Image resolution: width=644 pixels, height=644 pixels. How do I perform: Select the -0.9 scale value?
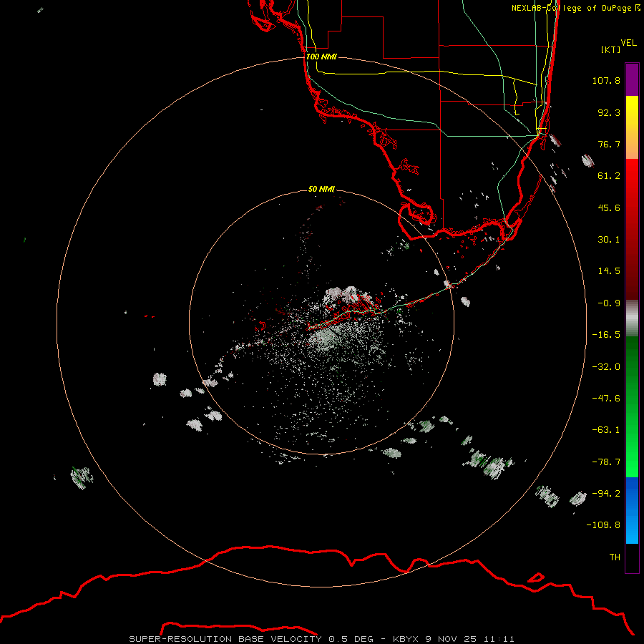click(x=609, y=303)
